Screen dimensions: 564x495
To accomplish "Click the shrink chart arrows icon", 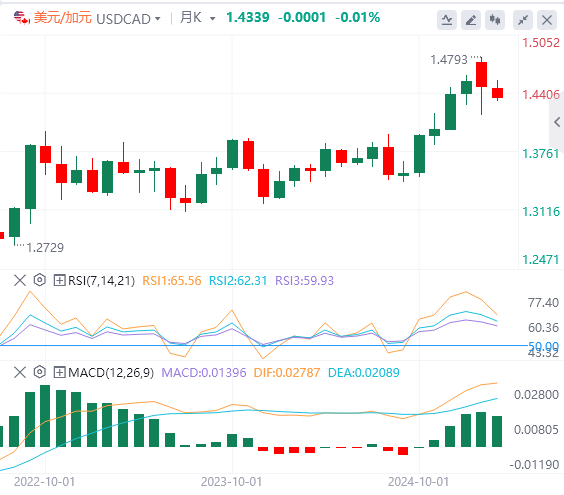I will coord(523,20).
